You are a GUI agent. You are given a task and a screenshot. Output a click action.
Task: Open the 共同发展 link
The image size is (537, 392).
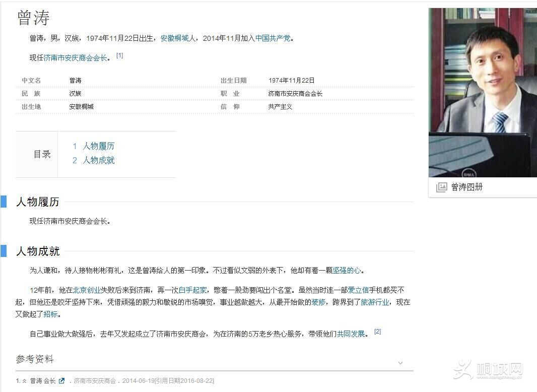click(351, 334)
